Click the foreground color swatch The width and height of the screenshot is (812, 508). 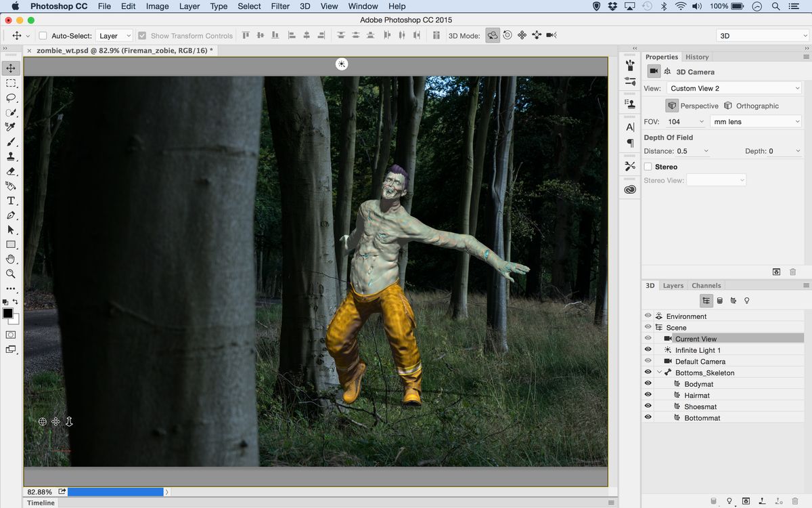point(7,313)
